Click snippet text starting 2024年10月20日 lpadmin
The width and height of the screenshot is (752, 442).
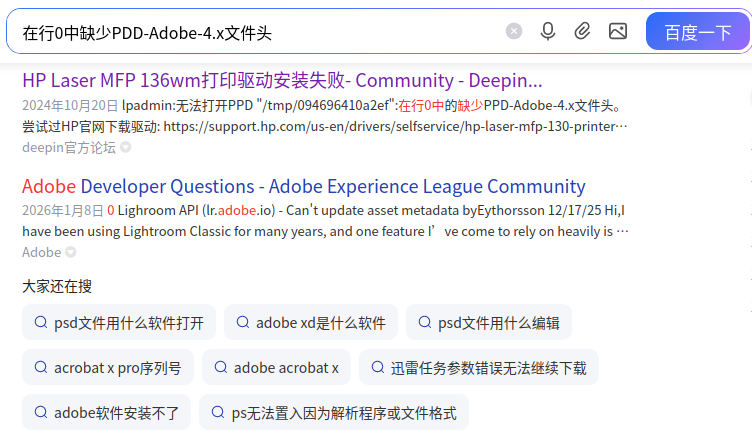click(322, 105)
